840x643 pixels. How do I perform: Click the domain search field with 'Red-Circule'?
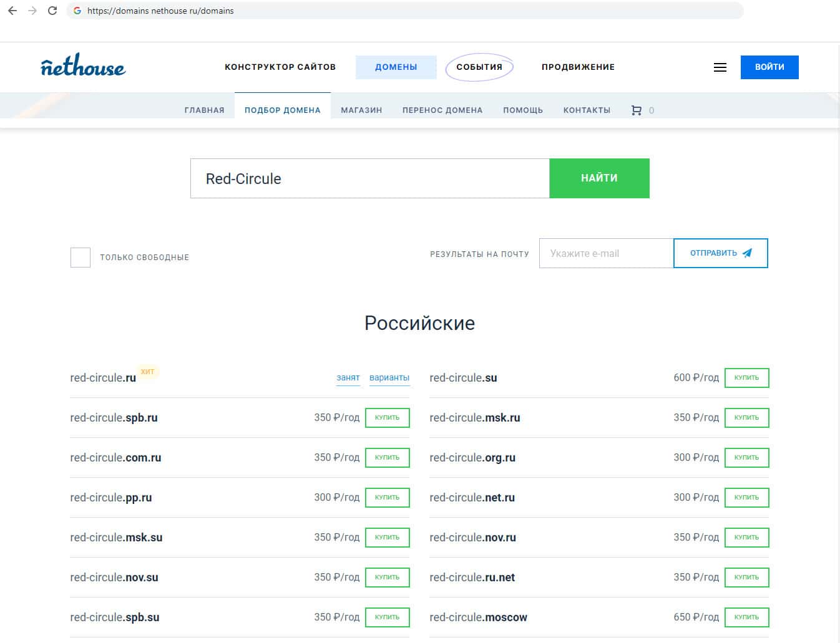click(369, 179)
